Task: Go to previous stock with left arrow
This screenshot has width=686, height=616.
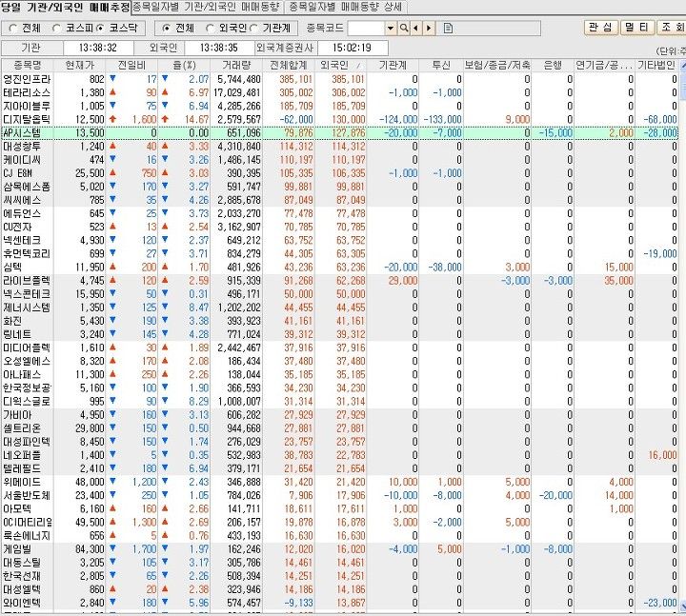Action: [415, 29]
